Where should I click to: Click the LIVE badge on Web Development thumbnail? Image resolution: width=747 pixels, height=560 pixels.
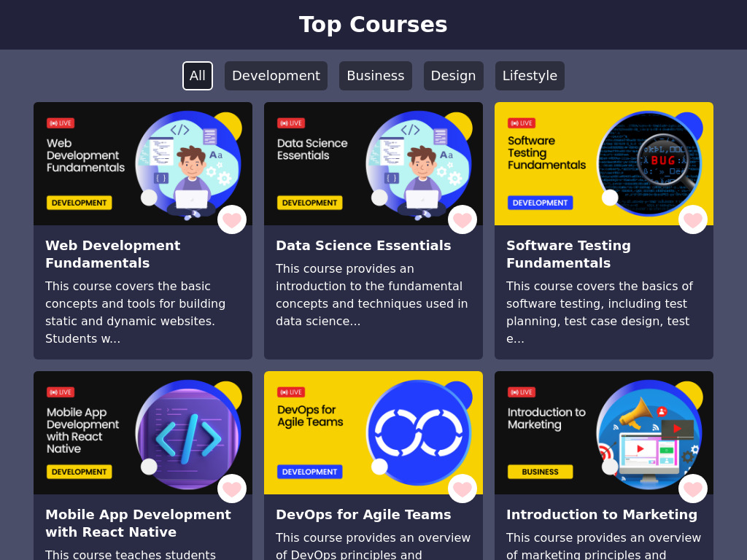(x=61, y=122)
